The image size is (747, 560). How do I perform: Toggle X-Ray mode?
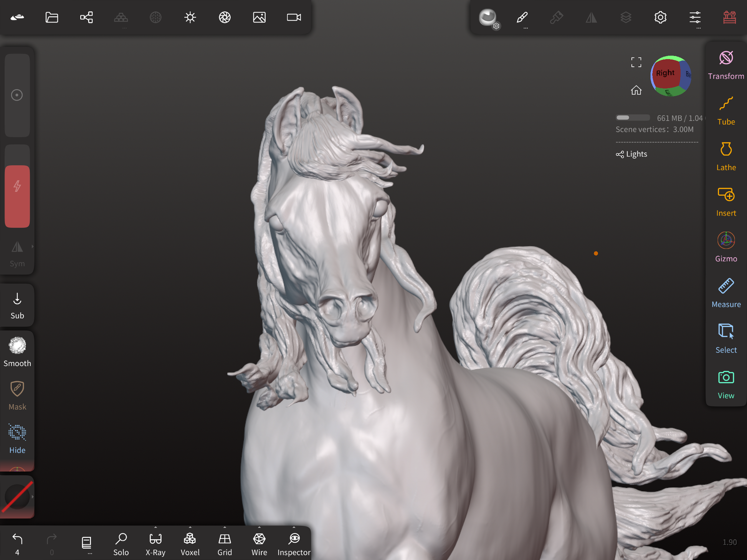pos(155,544)
